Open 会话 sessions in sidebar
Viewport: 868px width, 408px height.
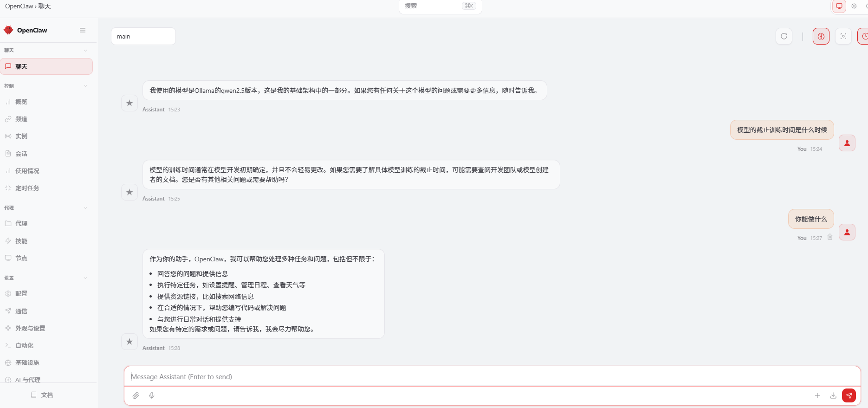46,154
